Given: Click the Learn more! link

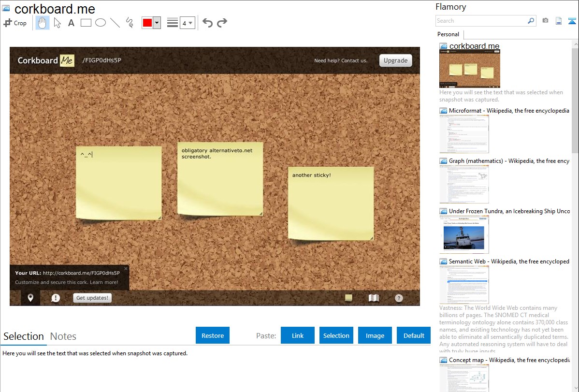Looking at the screenshot, I should 104,282.
